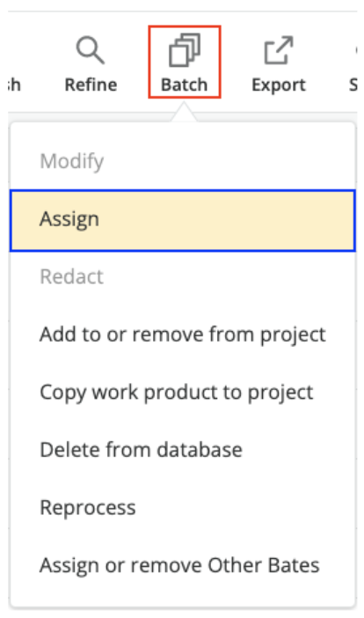Select Add to or remove from project

click(183, 335)
